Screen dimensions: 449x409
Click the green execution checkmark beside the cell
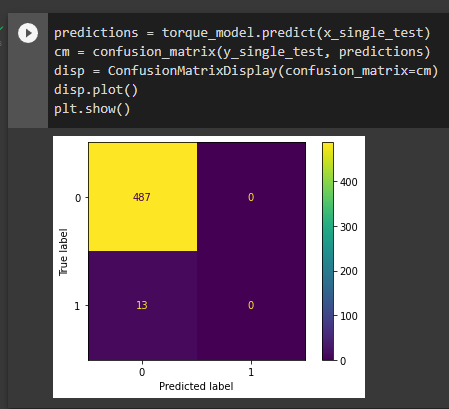[x=2, y=28]
